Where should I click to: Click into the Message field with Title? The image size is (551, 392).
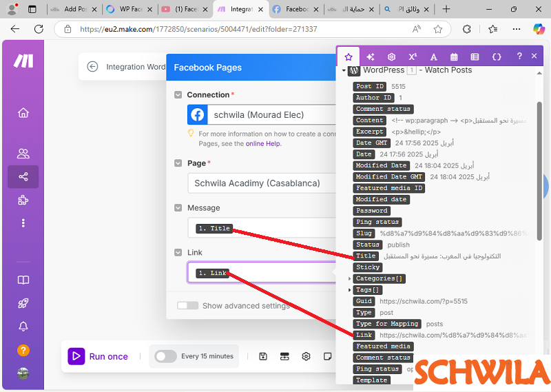click(262, 228)
